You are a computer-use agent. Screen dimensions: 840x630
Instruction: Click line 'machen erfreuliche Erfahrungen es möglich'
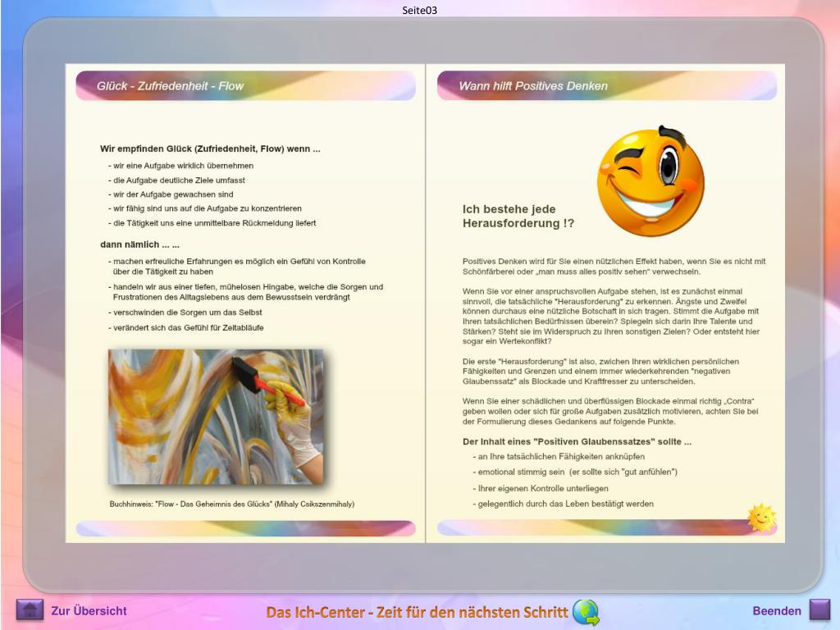coord(237,267)
